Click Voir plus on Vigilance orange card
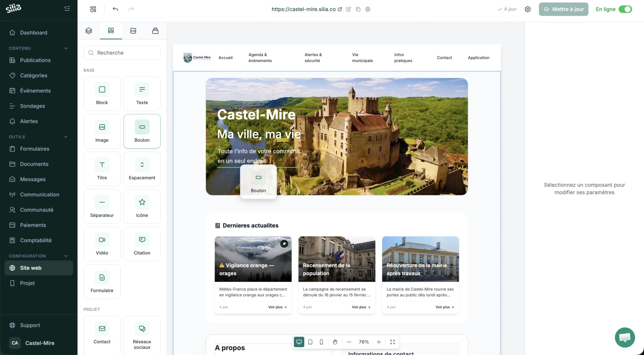644x355 pixels. (x=277, y=307)
